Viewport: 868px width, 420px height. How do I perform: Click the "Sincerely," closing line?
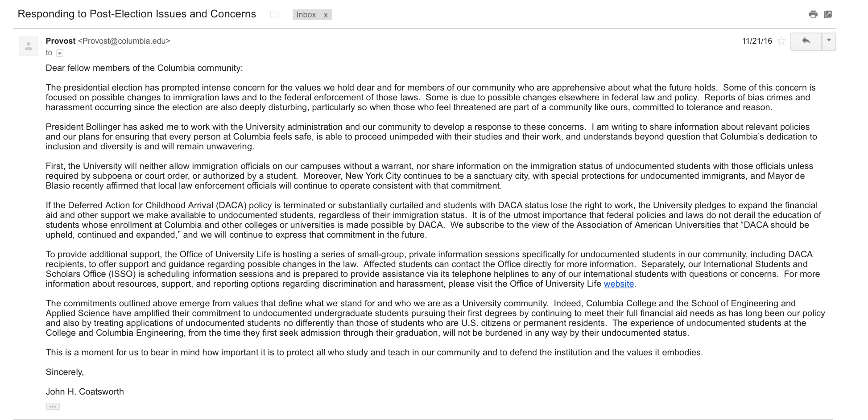(65, 372)
